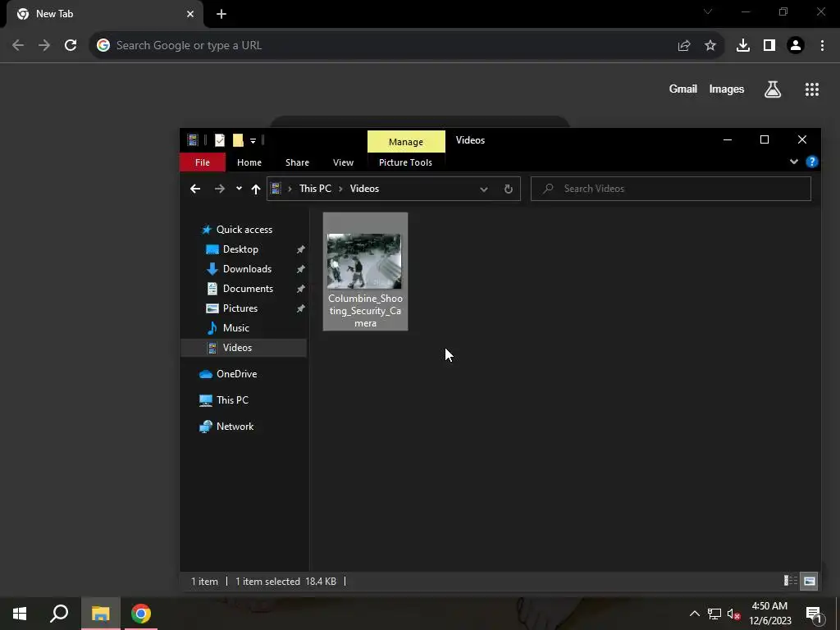This screenshot has width=840, height=630.
Task: Expand the address bar history dropdown
Action: [x=484, y=189]
